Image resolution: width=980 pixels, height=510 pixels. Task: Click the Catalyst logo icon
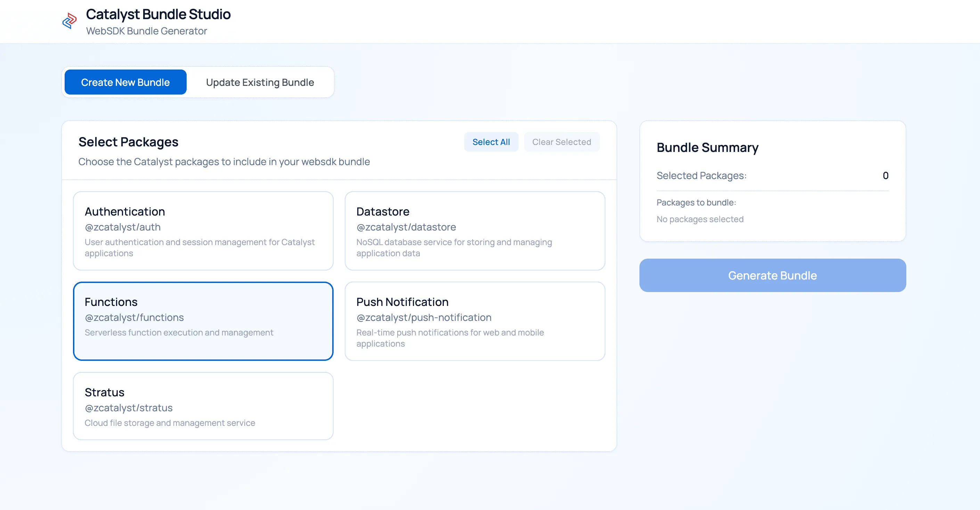coord(70,21)
